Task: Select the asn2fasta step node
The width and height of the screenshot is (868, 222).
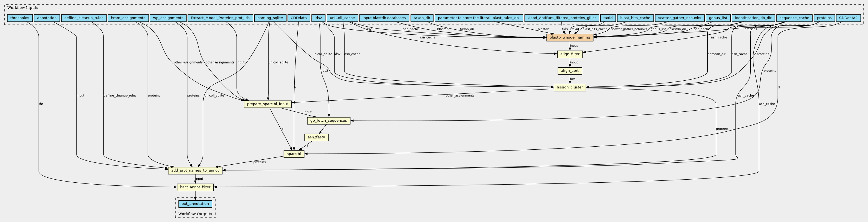Action: tap(316, 137)
